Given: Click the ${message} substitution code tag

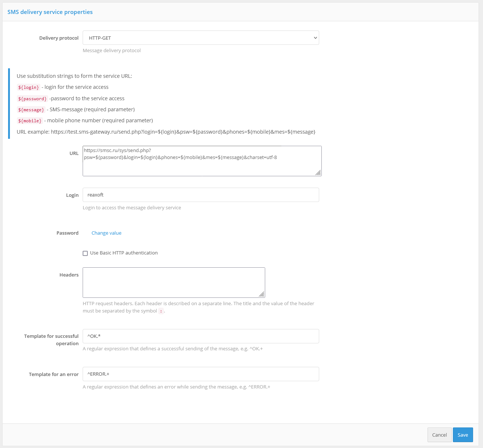Looking at the screenshot, I should pos(31,110).
